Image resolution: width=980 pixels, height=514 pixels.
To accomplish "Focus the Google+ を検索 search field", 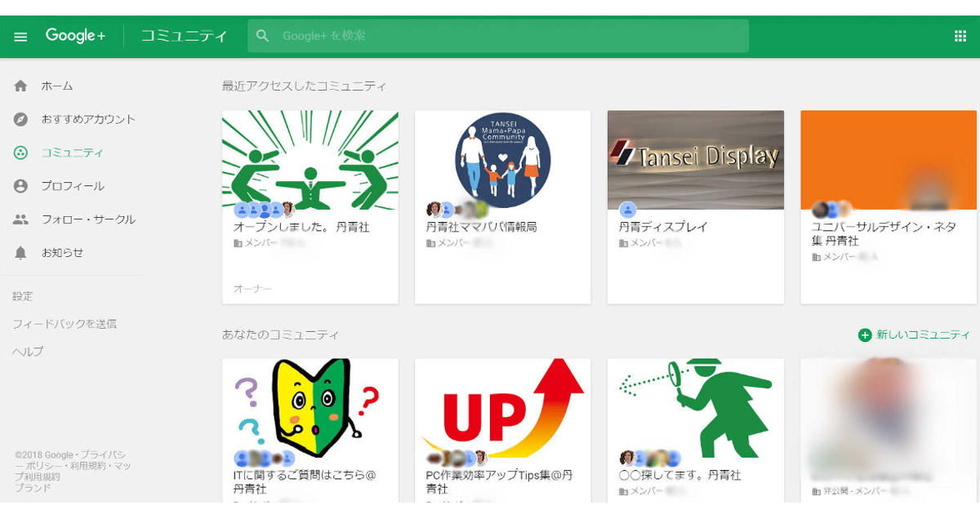I will (498, 36).
